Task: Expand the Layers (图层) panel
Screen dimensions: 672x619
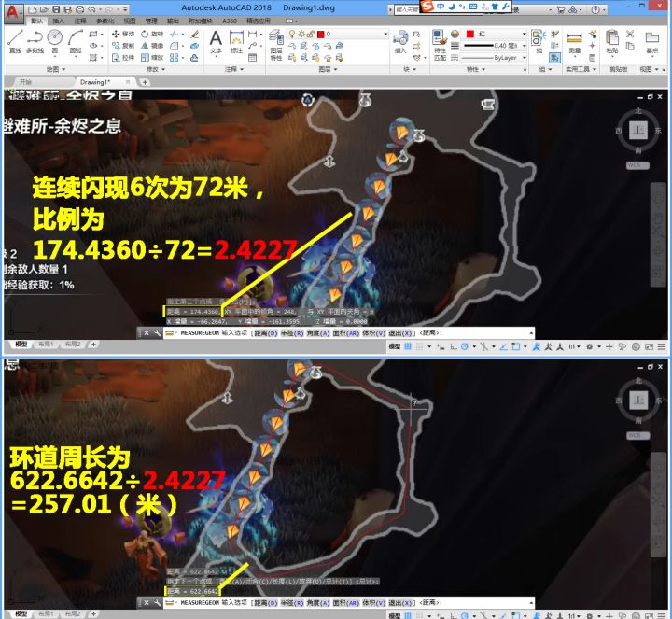Action: click(329, 69)
